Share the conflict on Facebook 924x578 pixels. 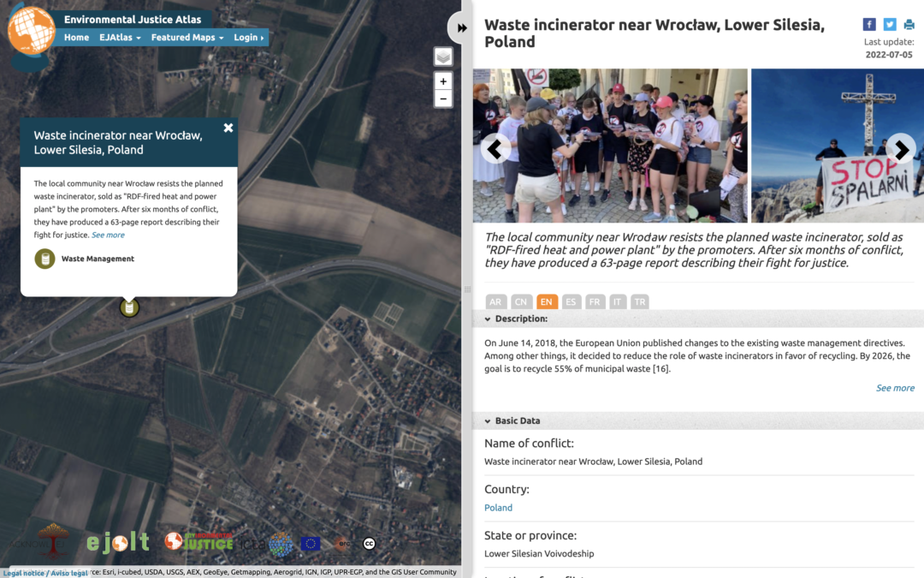(x=869, y=24)
